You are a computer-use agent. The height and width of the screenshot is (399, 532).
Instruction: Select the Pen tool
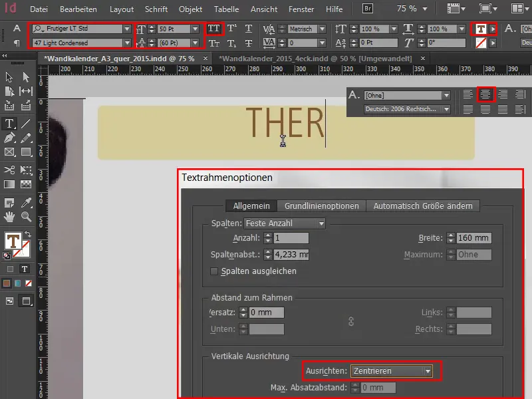(9, 138)
